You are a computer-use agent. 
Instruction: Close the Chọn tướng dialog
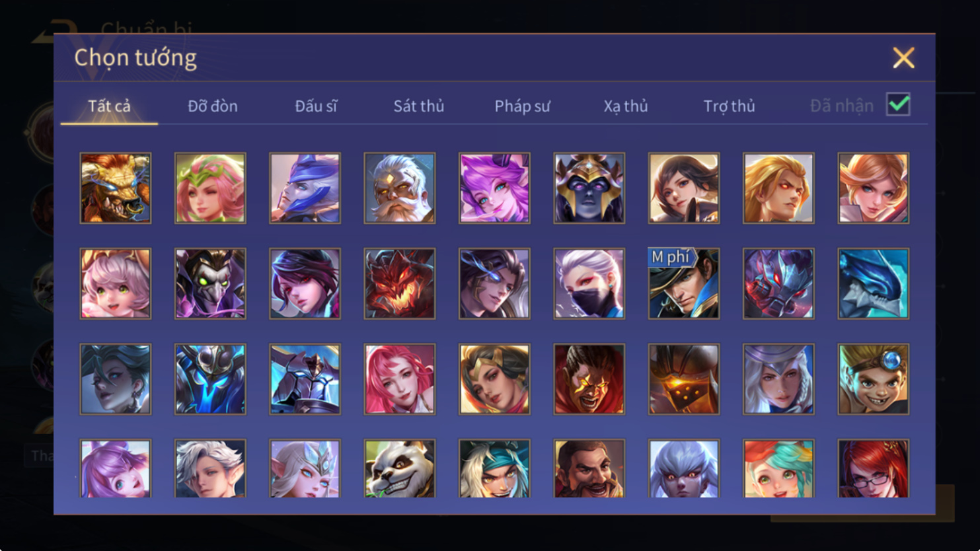click(x=903, y=58)
